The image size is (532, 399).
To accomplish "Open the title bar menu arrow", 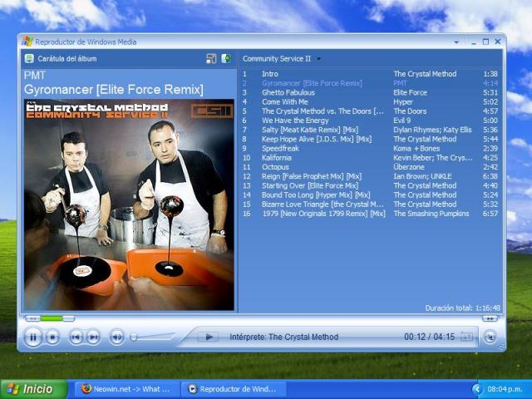I will click(x=456, y=42).
